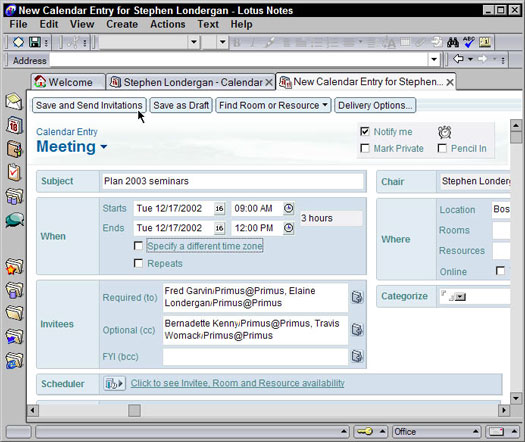Click Save and Send Invitations button
The width and height of the screenshot is (525, 442).
tap(89, 105)
